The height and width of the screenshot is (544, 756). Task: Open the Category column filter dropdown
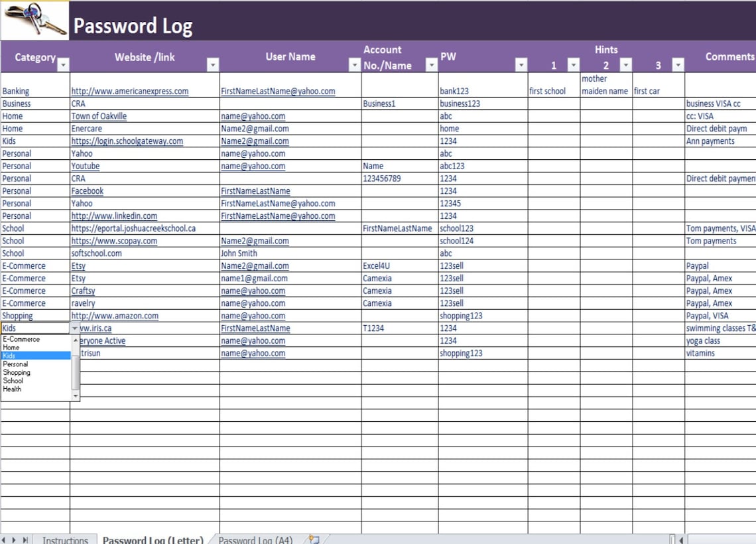point(63,66)
